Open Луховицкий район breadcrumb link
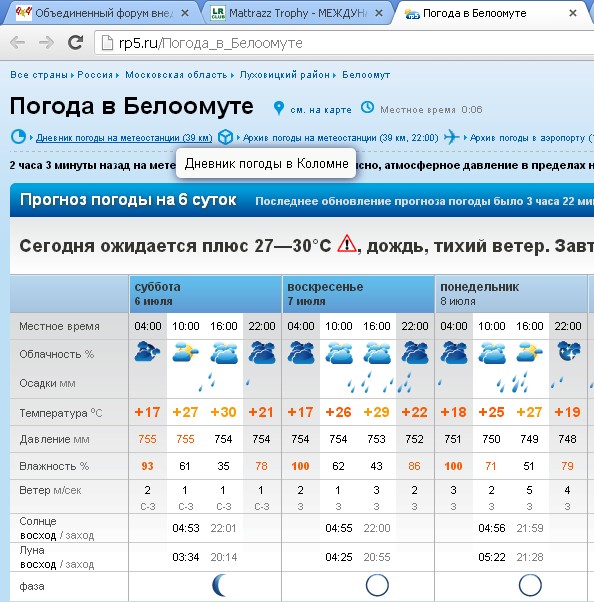The width and height of the screenshot is (594, 602). click(285, 74)
